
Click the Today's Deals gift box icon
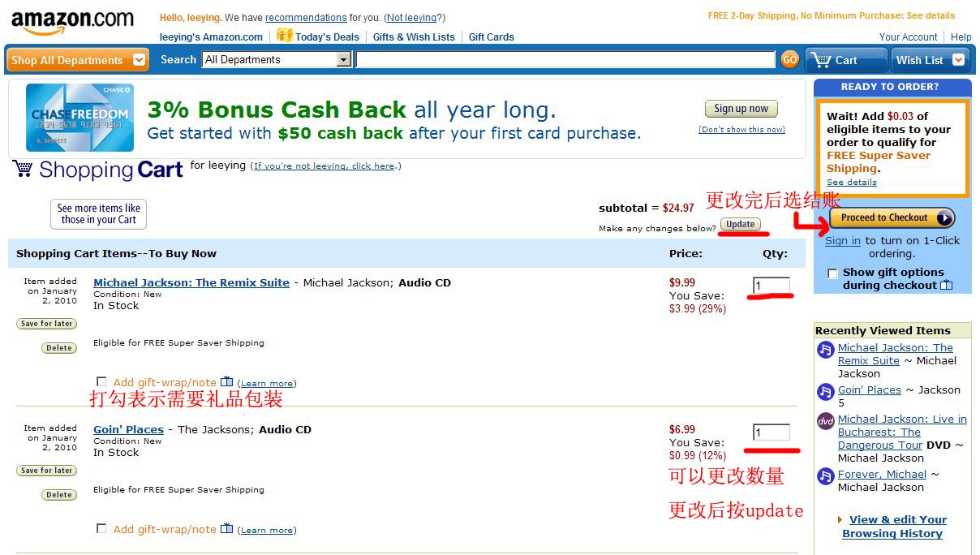pos(285,35)
